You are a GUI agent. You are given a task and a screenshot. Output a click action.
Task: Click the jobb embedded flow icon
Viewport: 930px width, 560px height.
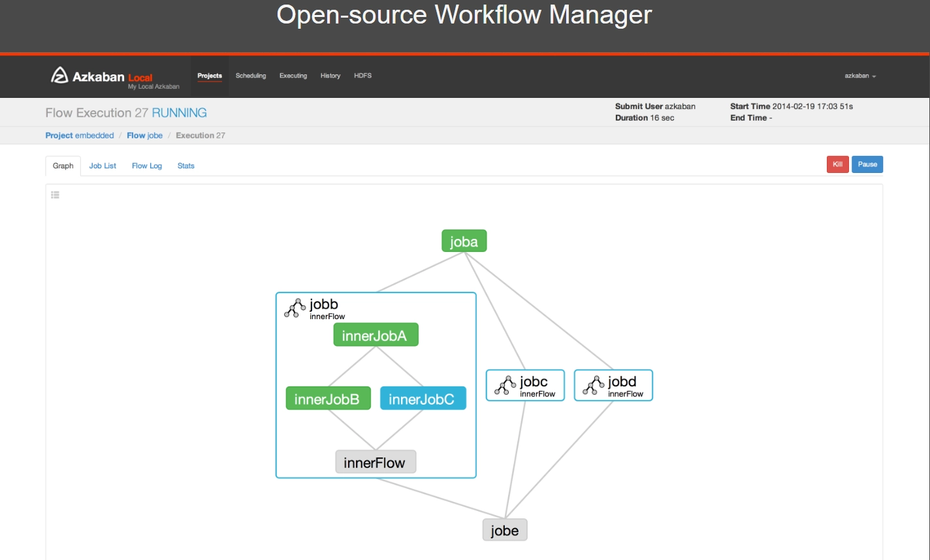[x=295, y=308]
